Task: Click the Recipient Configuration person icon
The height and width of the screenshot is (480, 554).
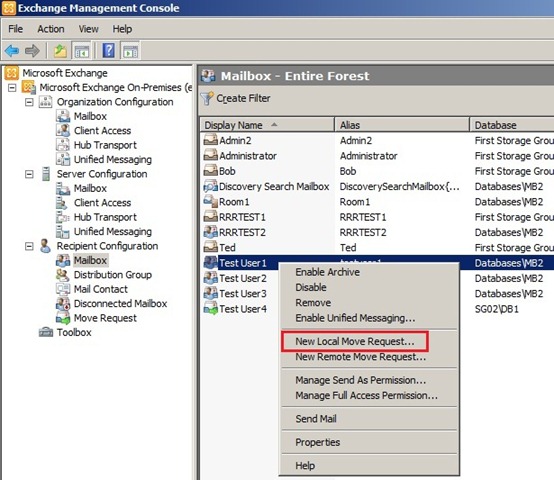Action: (45, 246)
